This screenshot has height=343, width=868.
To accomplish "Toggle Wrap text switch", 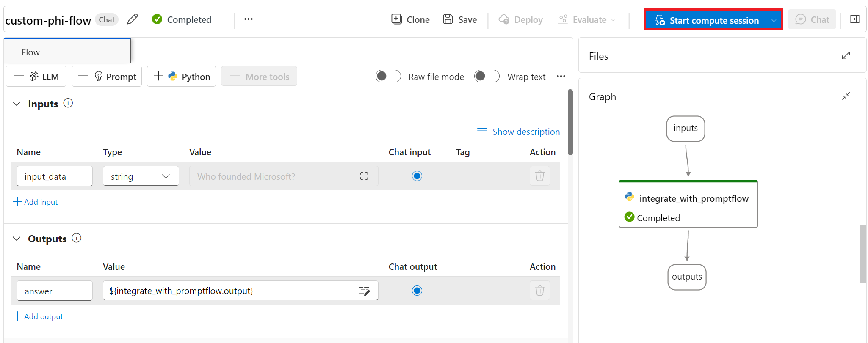I will [x=487, y=76].
